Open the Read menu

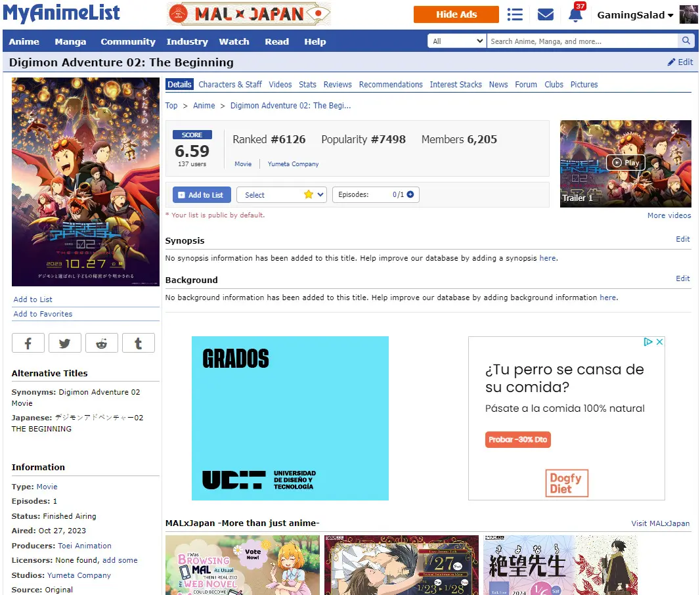[x=277, y=41]
